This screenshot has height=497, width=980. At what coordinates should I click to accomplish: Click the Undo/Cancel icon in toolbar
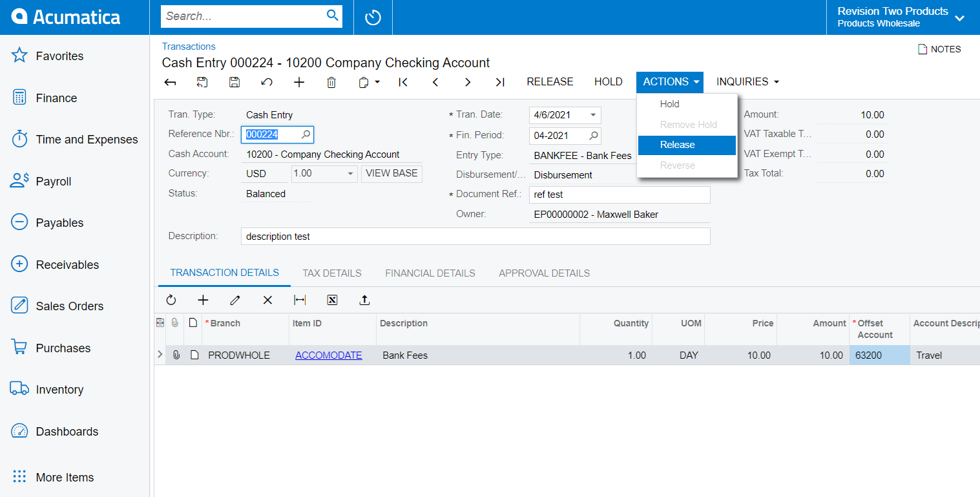267,82
